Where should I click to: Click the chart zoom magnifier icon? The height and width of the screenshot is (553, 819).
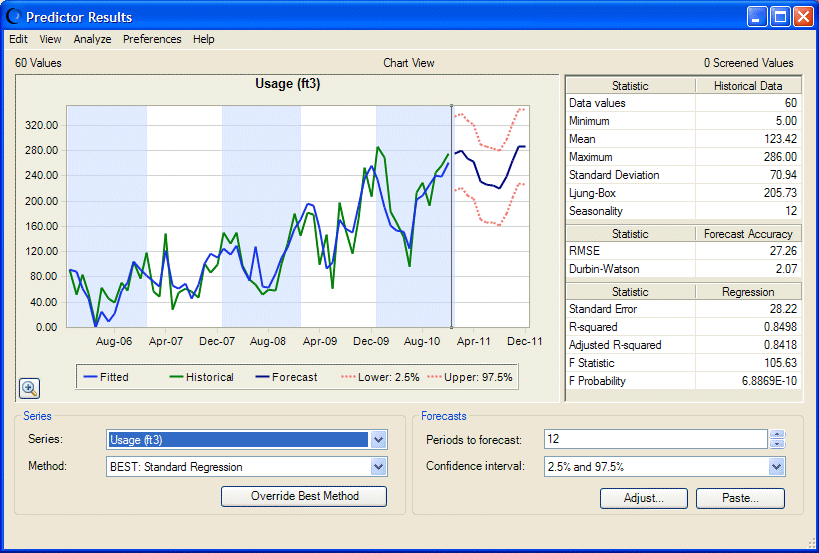tap(29, 389)
